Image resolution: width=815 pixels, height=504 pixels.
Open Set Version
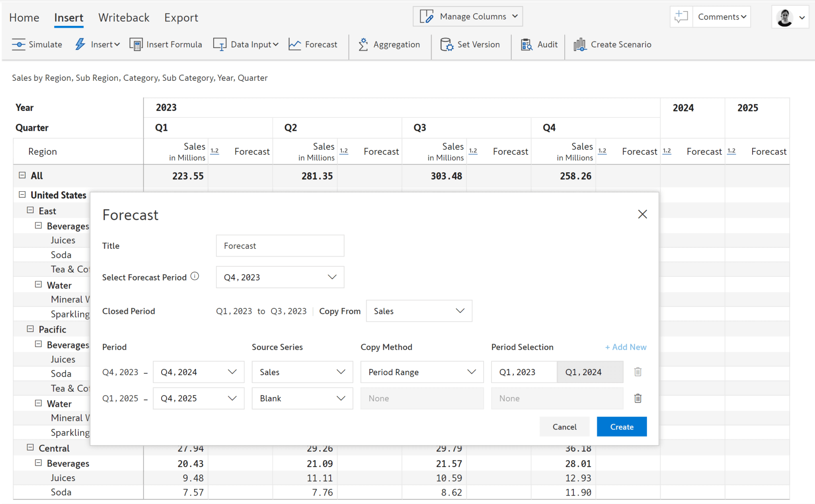471,45
